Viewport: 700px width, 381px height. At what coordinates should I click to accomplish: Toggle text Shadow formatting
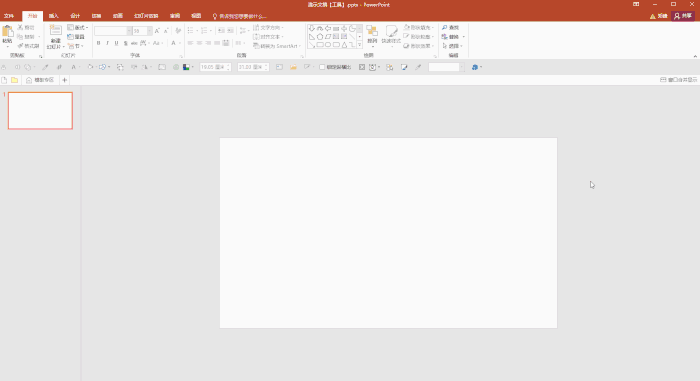tap(125, 43)
